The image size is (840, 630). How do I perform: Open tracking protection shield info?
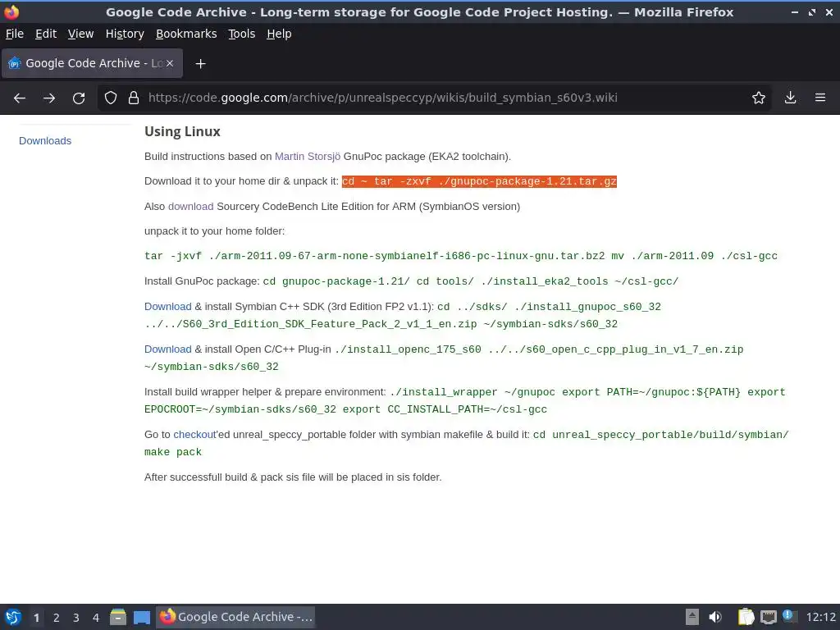click(111, 98)
